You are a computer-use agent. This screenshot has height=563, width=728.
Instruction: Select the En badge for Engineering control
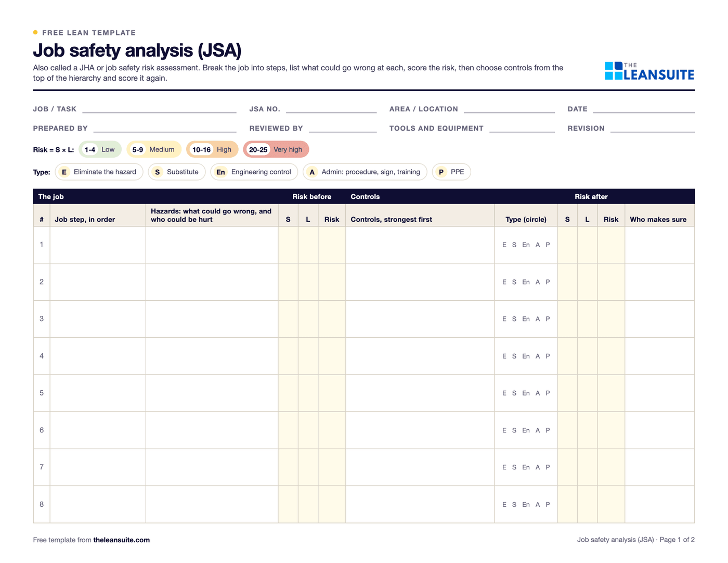(x=220, y=172)
